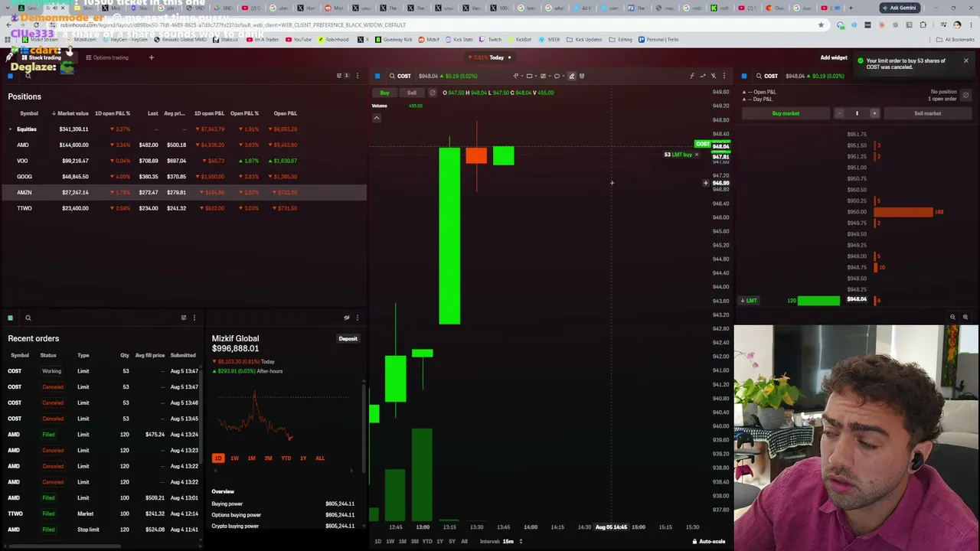This screenshot has width=980, height=551.
Task: Dismiss the order canceled notification
Action: tap(965, 60)
